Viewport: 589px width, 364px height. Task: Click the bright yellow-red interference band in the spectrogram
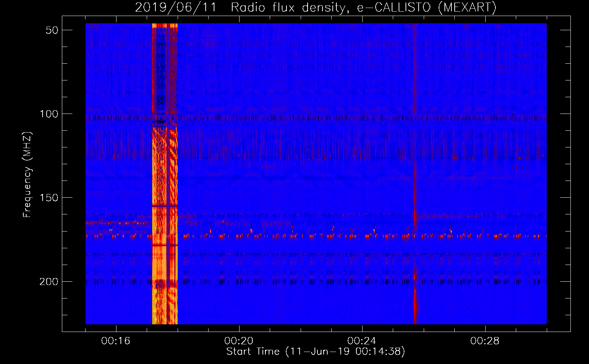click(165, 174)
